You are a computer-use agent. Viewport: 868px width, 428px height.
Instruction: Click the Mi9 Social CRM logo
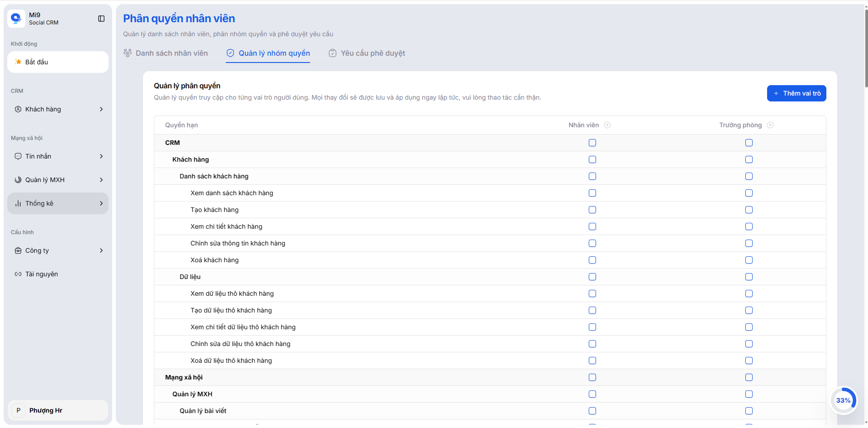point(34,18)
